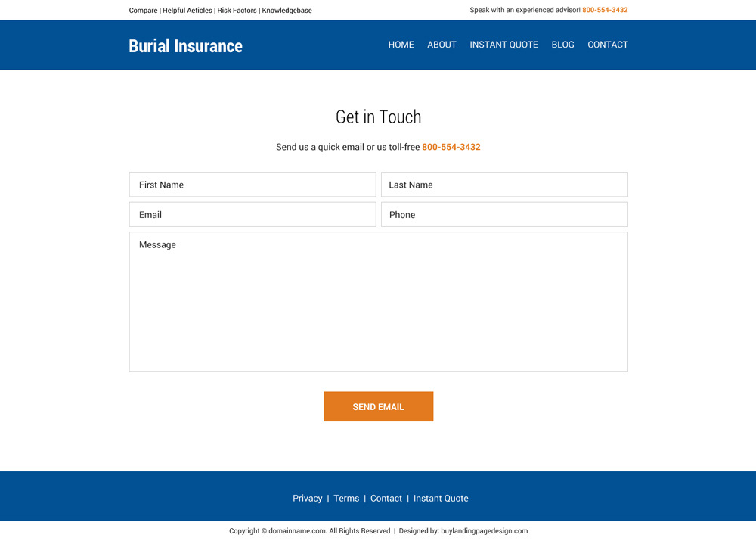Click into the Last Name field

[504, 185]
